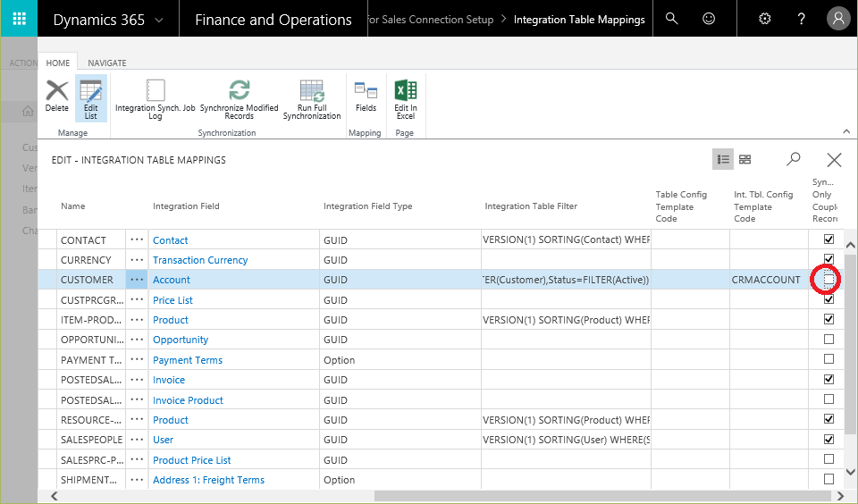Click Finance and Operations header title
858x504 pixels.
[x=273, y=20]
